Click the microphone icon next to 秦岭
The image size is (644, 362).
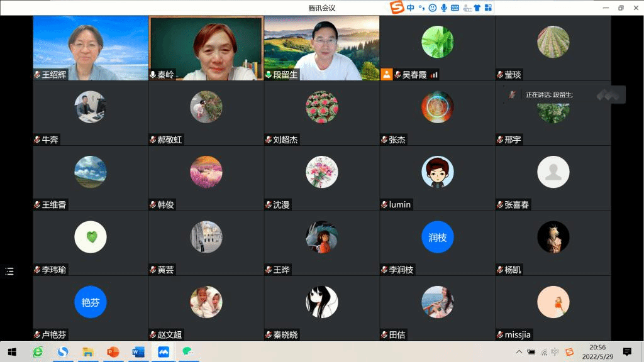click(x=153, y=74)
